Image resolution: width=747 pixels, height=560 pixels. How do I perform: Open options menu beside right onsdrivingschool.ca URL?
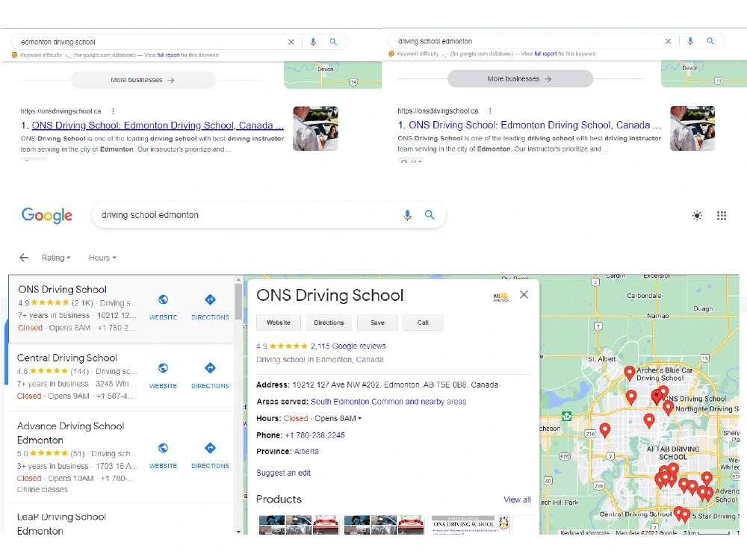coord(490,111)
